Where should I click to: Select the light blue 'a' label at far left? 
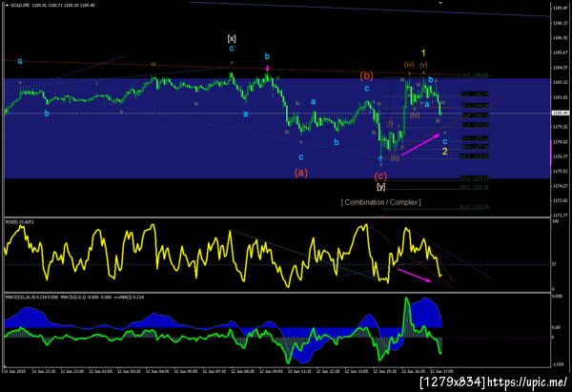tap(20, 61)
